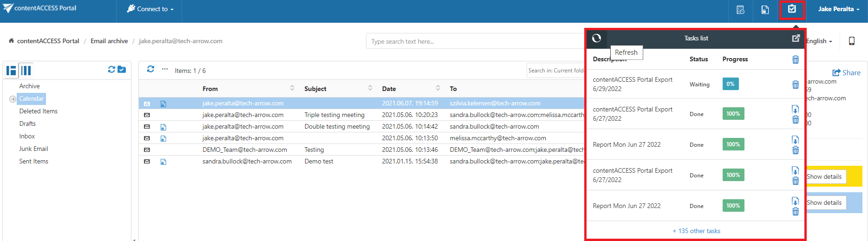
Task: Delete all tasks using header trash icon
Action: pos(795,59)
